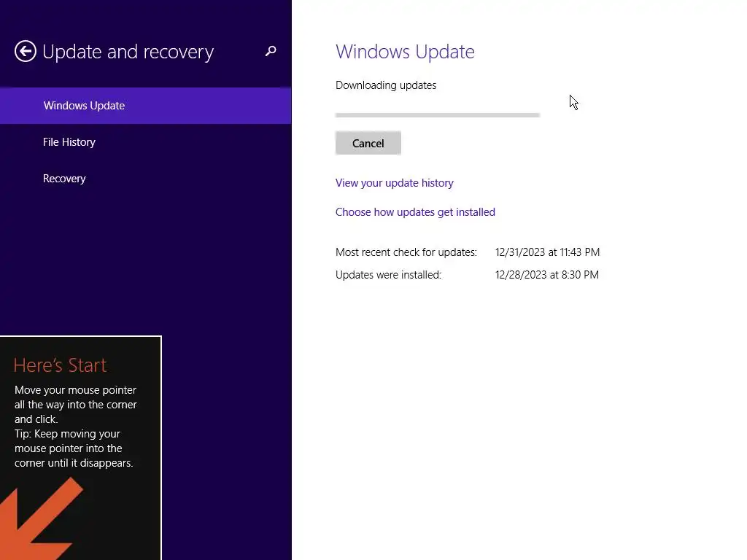Go back using the circled arrow icon
Viewport: 747px width, 560px height.
tap(26, 51)
